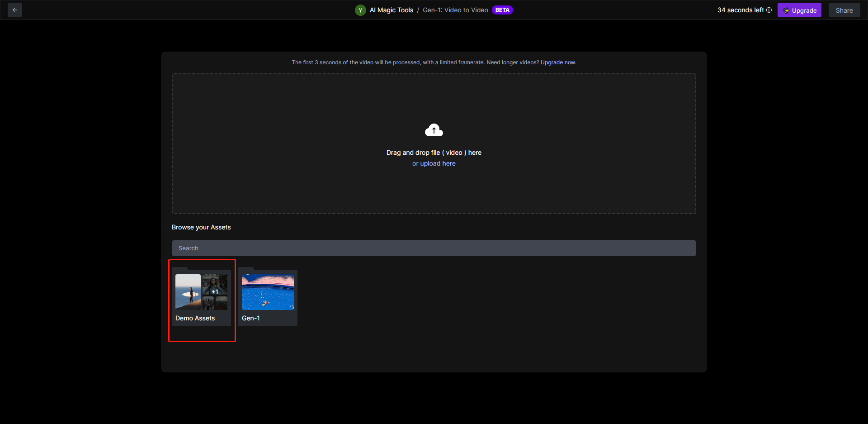Click the 34 seconds left text
Screen dimensions: 868x424
tap(741, 10)
